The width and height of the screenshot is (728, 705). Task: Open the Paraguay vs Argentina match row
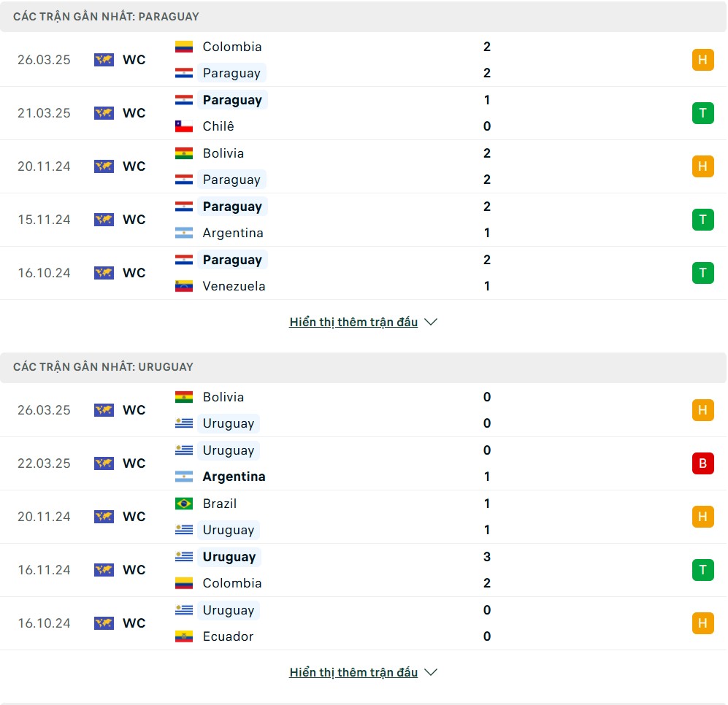(363, 220)
